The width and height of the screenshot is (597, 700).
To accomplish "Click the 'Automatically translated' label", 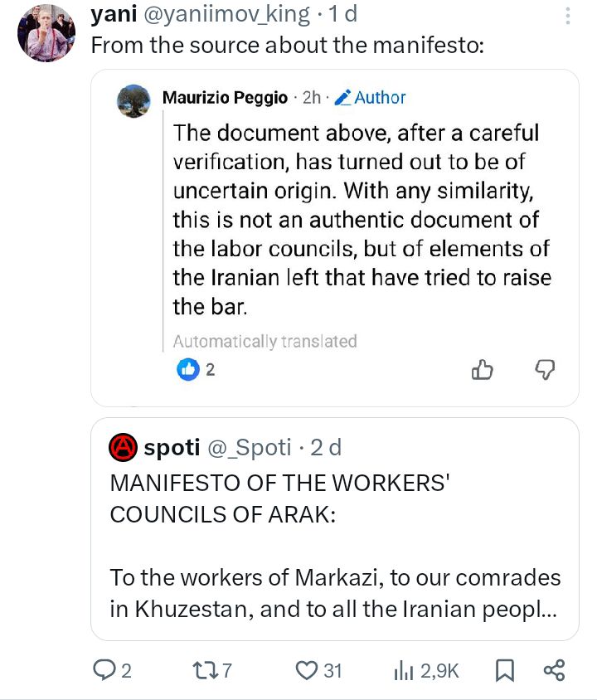I will coord(265,341).
